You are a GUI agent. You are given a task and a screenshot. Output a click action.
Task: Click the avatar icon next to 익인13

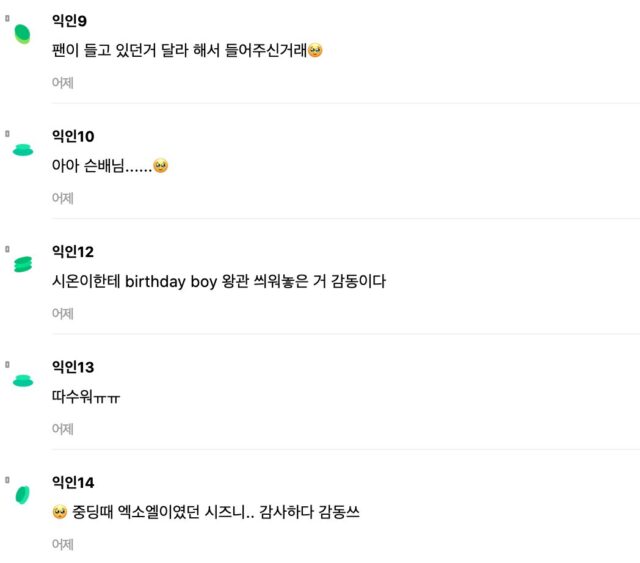click(22, 380)
